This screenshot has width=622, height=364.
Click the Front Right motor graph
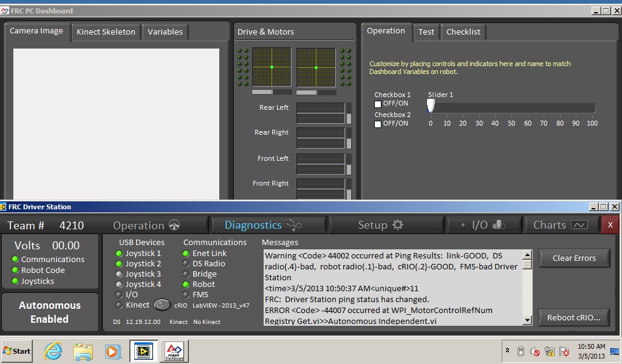(x=321, y=189)
